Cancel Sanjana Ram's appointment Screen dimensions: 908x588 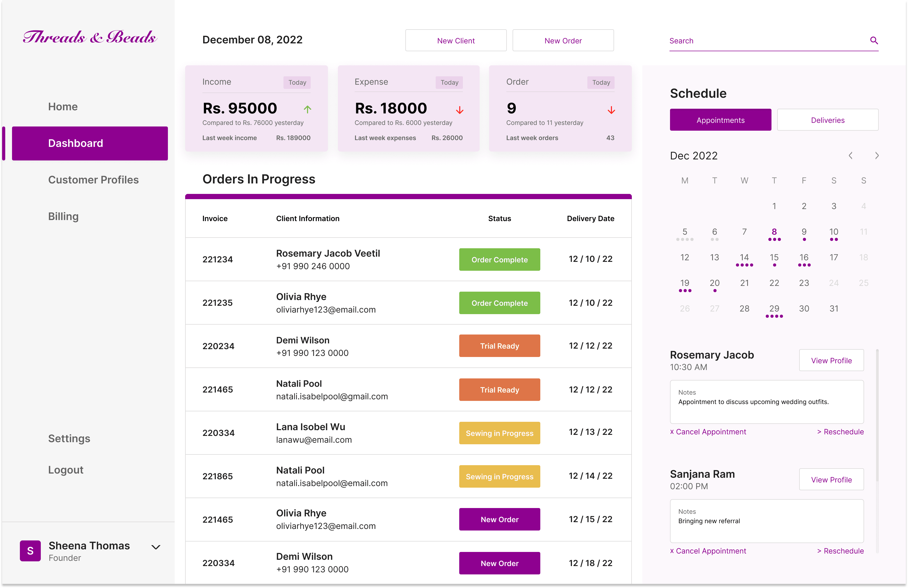708,551
